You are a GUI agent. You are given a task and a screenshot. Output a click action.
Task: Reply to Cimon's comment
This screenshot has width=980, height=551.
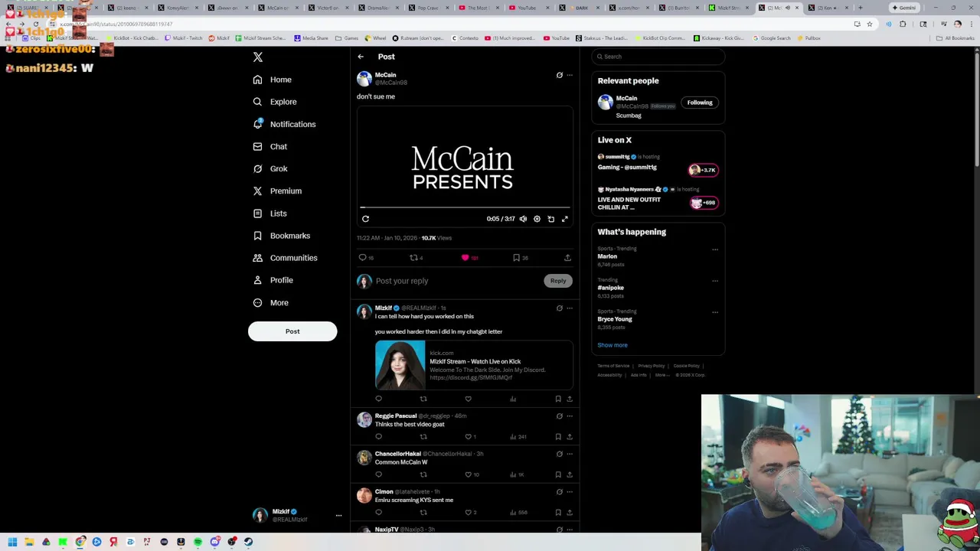pyautogui.click(x=378, y=513)
